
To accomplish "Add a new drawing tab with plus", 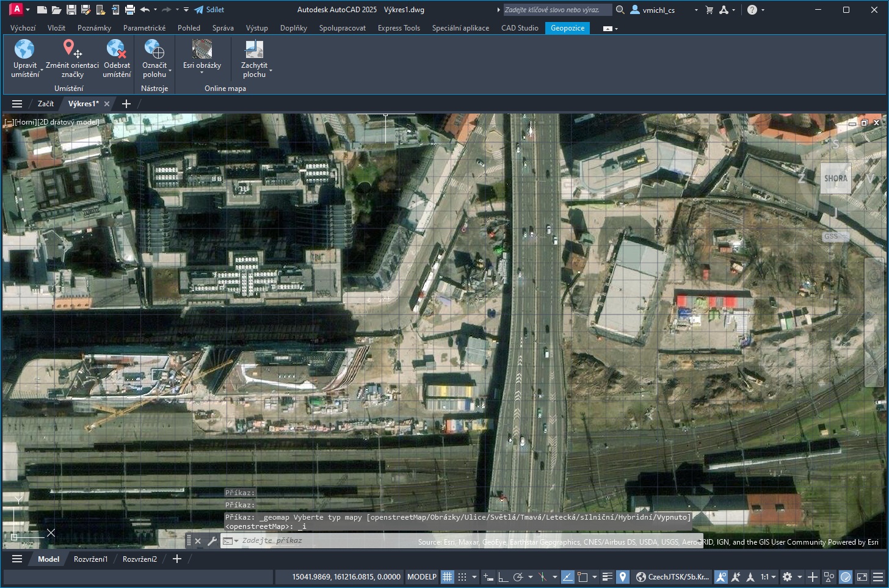I will pyautogui.click(x=126, y=104).
